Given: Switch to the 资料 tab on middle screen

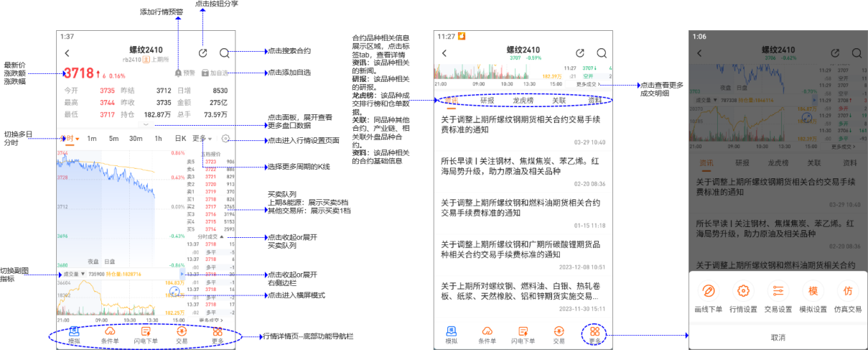Looking at the screenshot, I should click(595, 101).
